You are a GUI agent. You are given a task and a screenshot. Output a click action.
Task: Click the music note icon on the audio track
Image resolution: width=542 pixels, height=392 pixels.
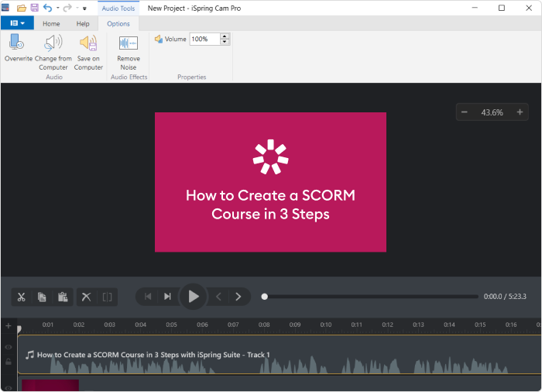pos(29,355)
